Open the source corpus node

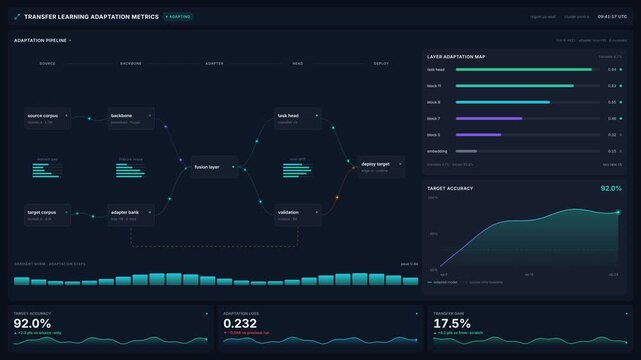(x=47, y=119)
